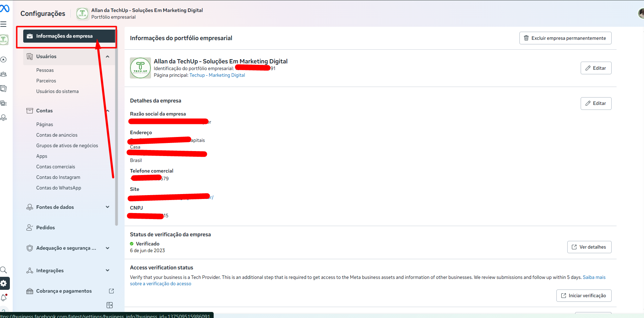This screenshot has width=644, height=318.
Task: Open Usuários do sistema
Action: [x=57, y=92]
